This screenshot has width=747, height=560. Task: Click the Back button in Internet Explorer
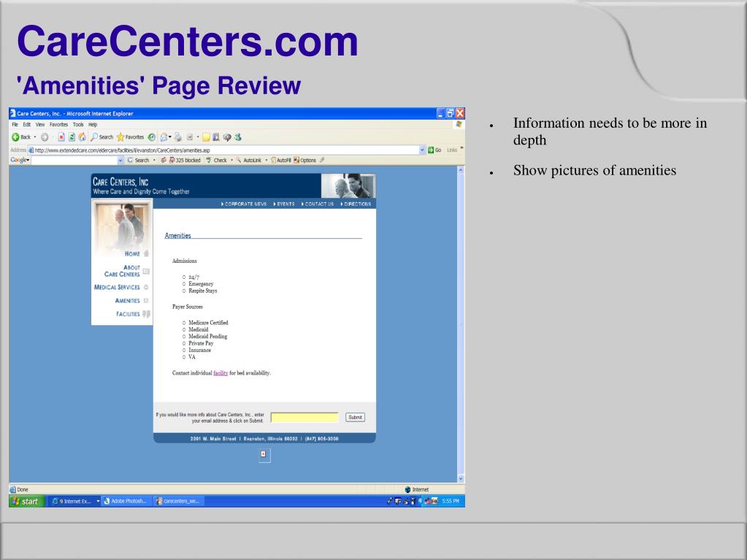pos(21,137)
